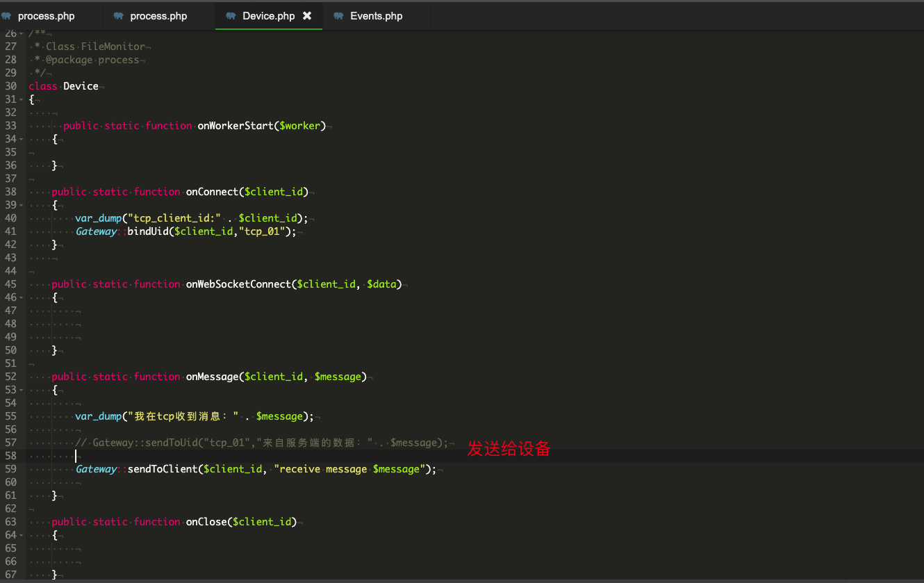The image size is (924, 583).
Task: Click Gateway on line 41
Action: click(95, 231)
